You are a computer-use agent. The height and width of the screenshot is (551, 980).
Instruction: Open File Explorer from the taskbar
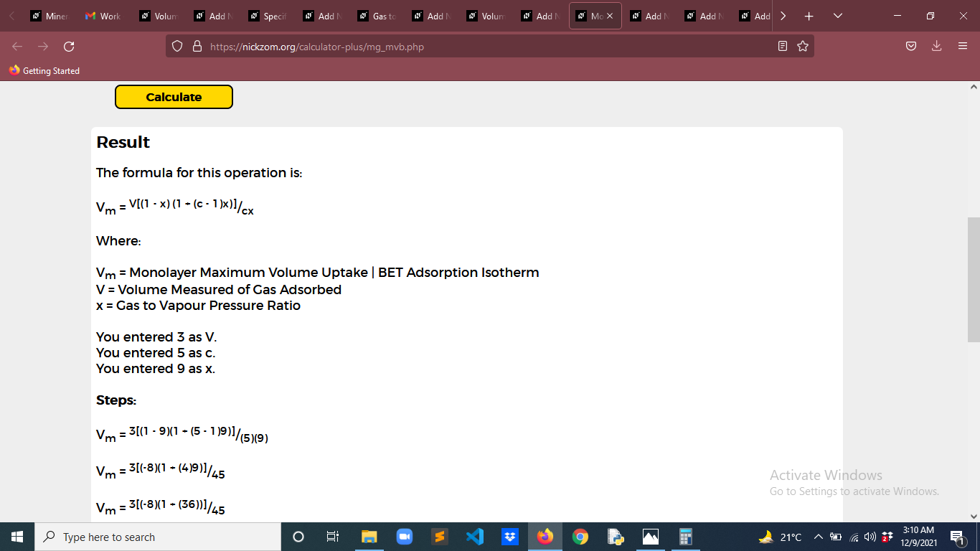369,537
